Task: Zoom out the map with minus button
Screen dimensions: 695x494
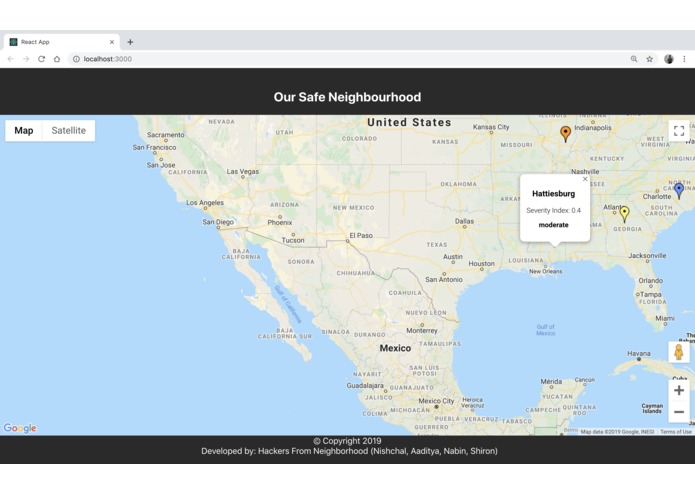Action: coord(679,412)
